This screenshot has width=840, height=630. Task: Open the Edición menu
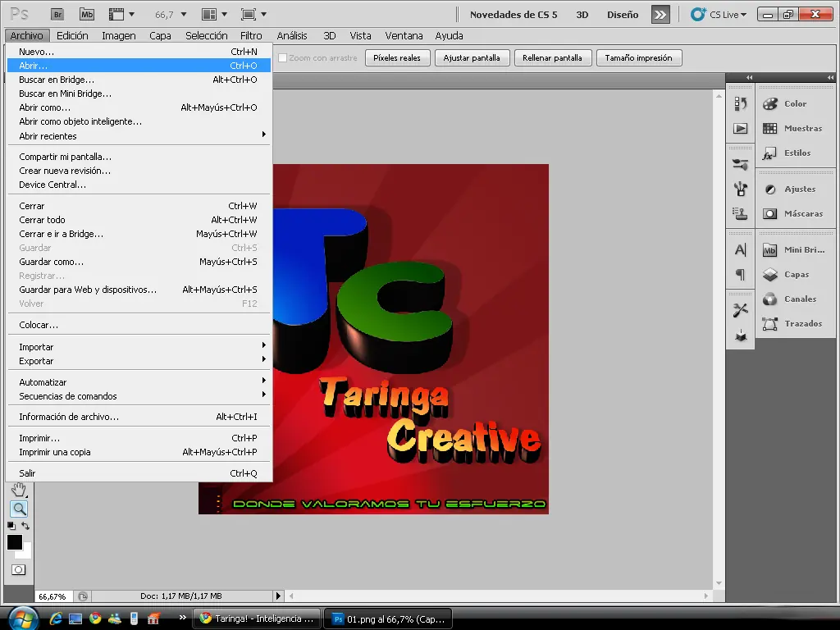click(x=72, y=35)
